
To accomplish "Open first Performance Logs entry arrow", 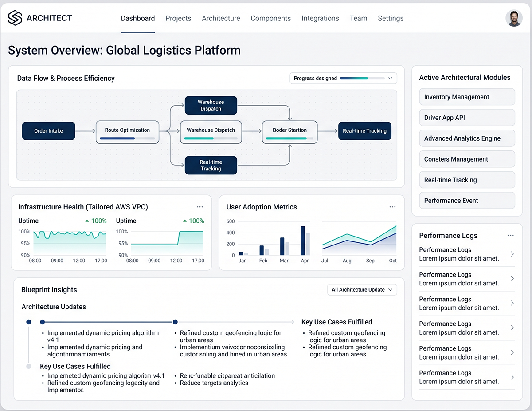I will coord(512,254).
